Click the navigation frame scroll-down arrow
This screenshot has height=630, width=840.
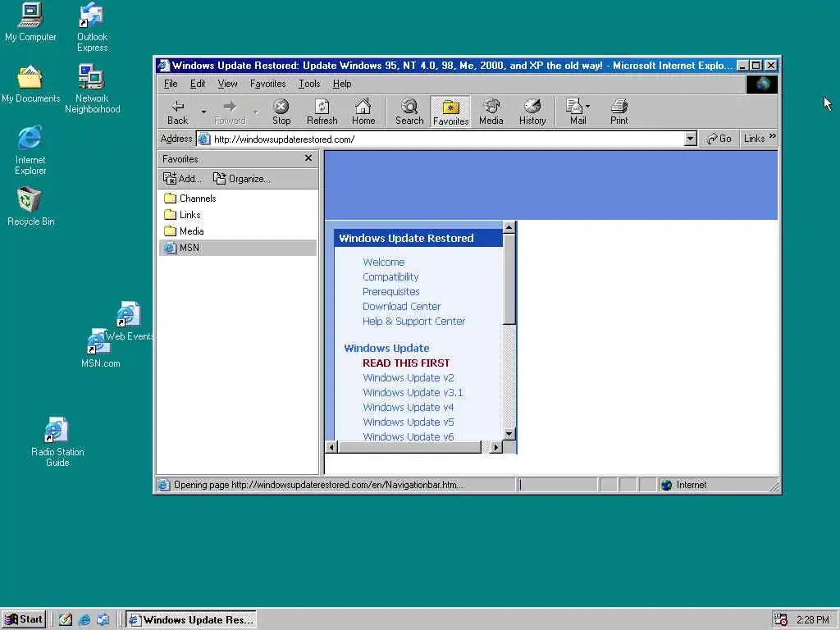coord(509,434)
